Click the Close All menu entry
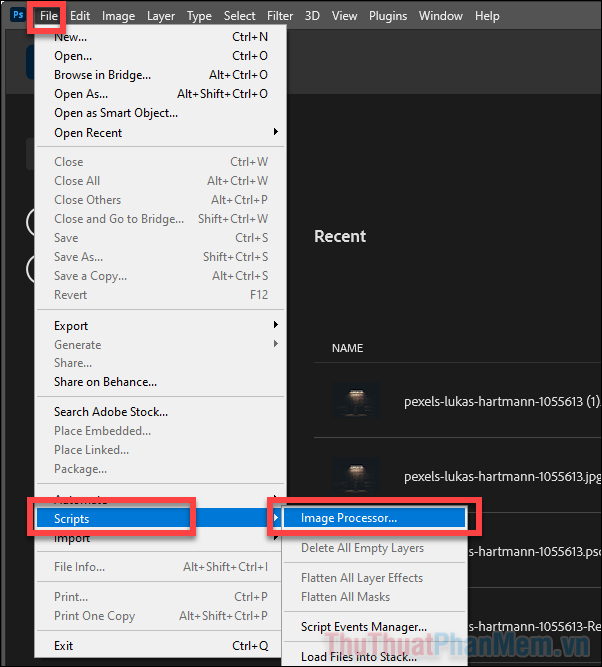This screenshot has width=602, height=667. click(161, 181)
